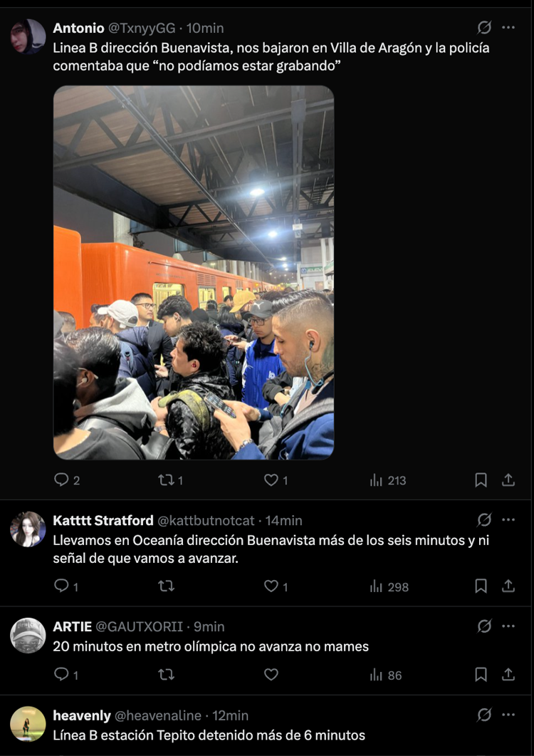
Task: Repost Katttt Stratford's post
Action: 167,586
